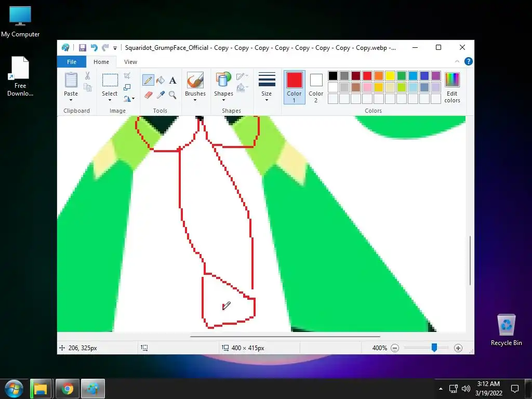Expand the Paste dropdown arrow
532x399 pixels.
coord(71,100)
